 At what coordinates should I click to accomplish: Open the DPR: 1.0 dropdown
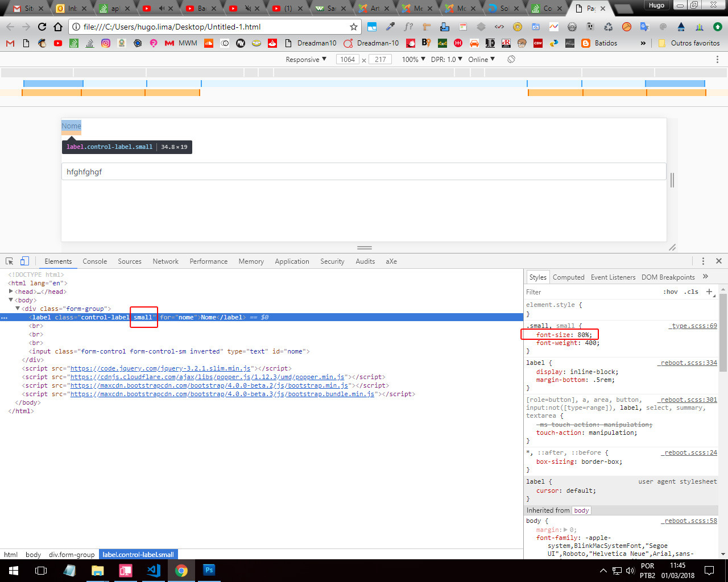pyautogui.click(x=446, y=59)
